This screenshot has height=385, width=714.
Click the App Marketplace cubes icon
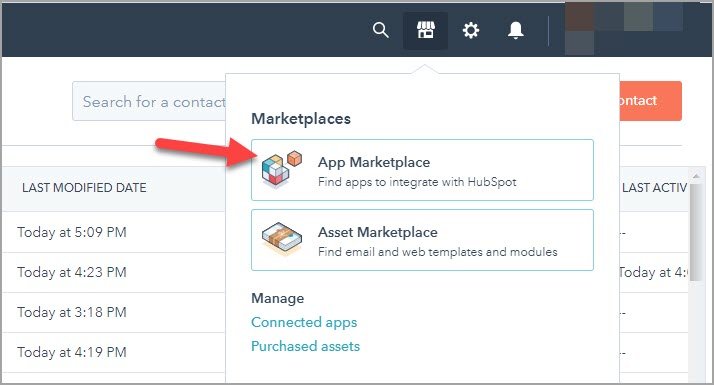coord(281,169)
